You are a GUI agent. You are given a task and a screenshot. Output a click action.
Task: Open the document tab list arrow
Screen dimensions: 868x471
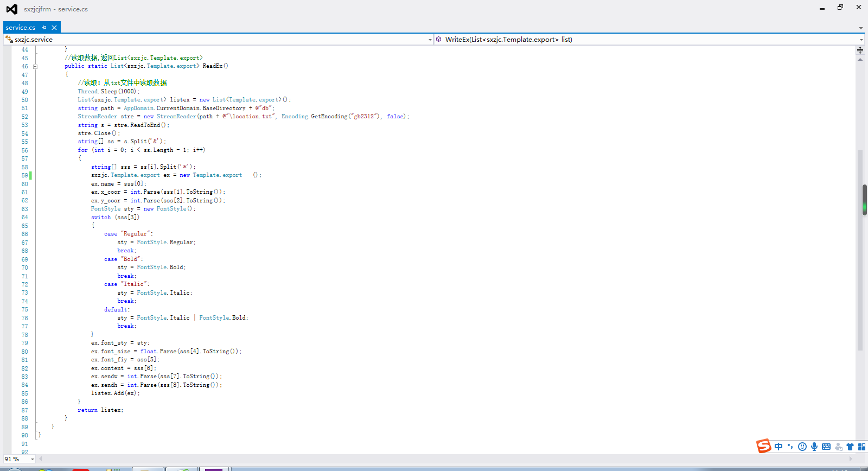861,28
